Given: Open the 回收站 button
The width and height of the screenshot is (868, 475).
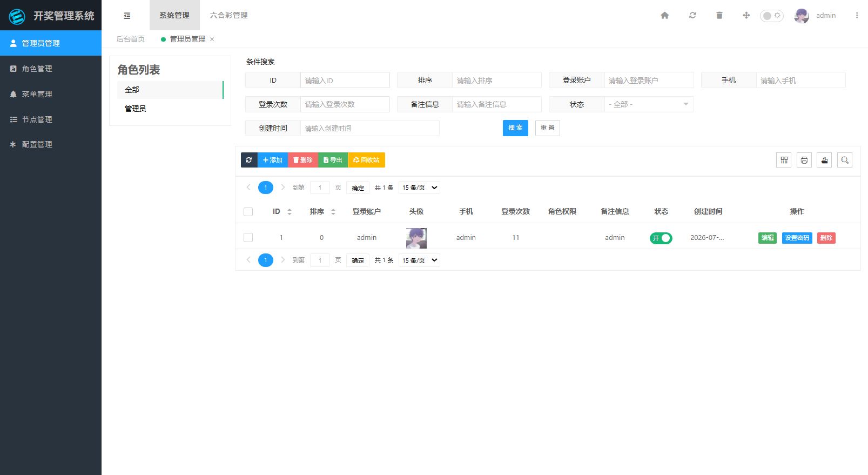Looking at the screenshot, I should click(x=367, y=160).
